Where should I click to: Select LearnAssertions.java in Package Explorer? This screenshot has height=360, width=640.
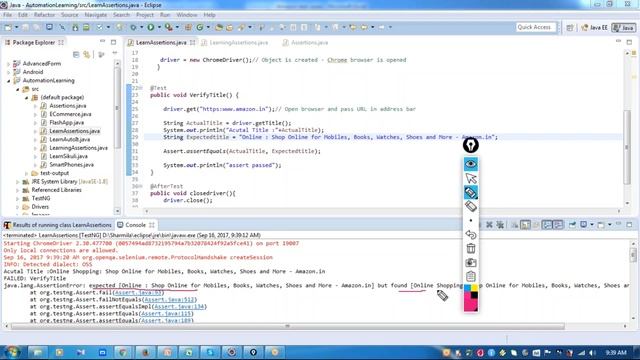[74, 131]
